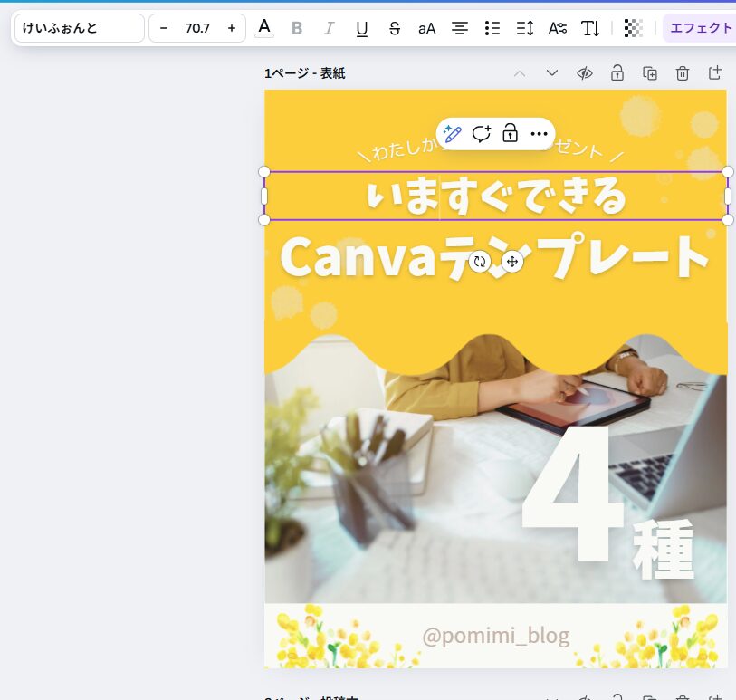Open more options in floating toolbar
Viewport: 736px width, 700px height.
click(539, 134)
